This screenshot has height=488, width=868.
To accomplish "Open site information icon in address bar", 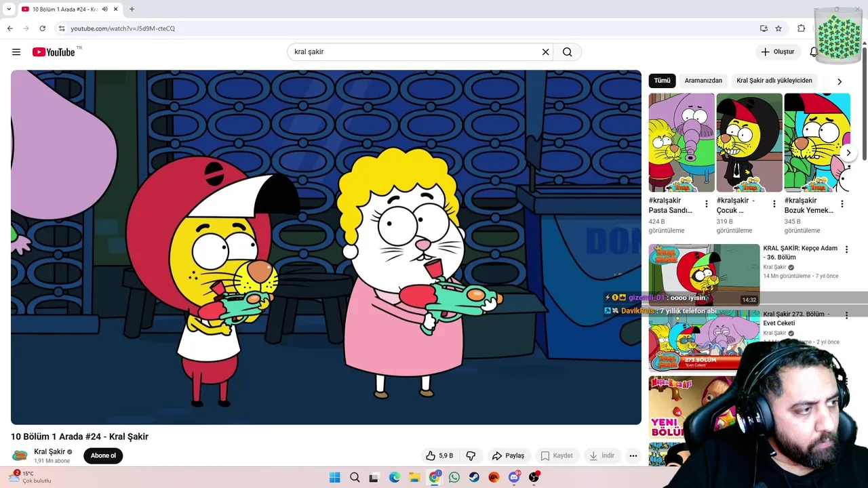I will (62, 28).
